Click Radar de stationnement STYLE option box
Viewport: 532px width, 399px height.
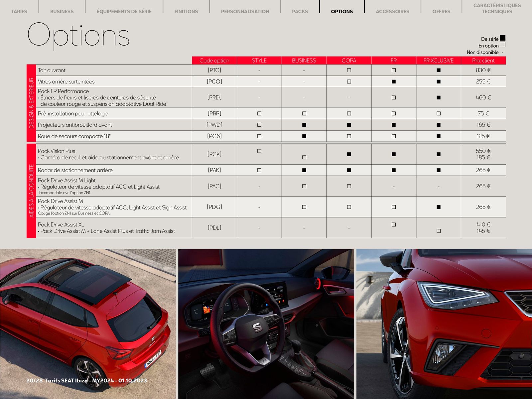pos(259,170)
